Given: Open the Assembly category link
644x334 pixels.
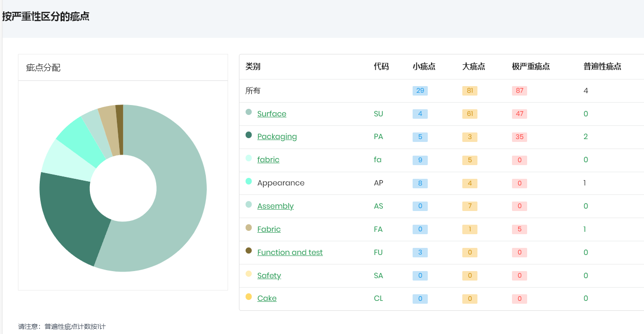Looking at the screenshot, I should tap(275, 206).
